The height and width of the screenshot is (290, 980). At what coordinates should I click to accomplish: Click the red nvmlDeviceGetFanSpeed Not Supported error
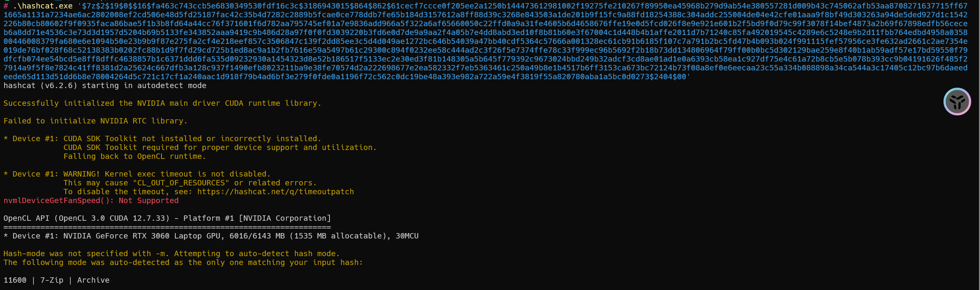pyautogui.click(x=91, y=200)
